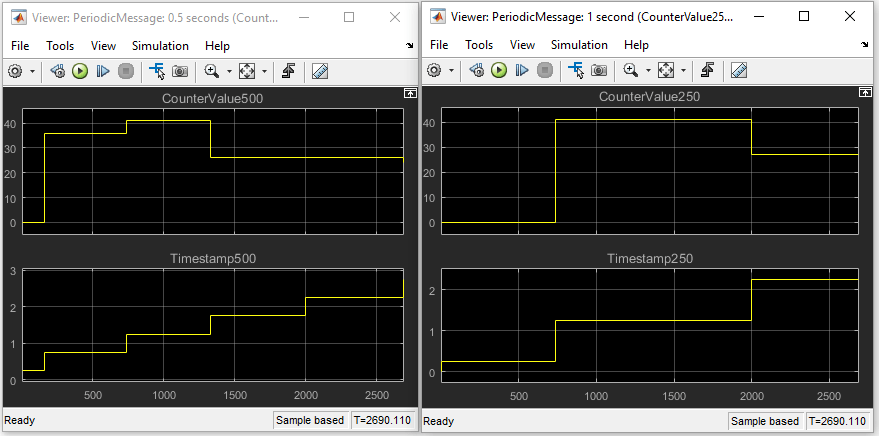Click Sample based status in 1 second viewer
Image resolution: width=879 pixels, height=436 pixels.
pyautogui.click(x=765, y=421)
